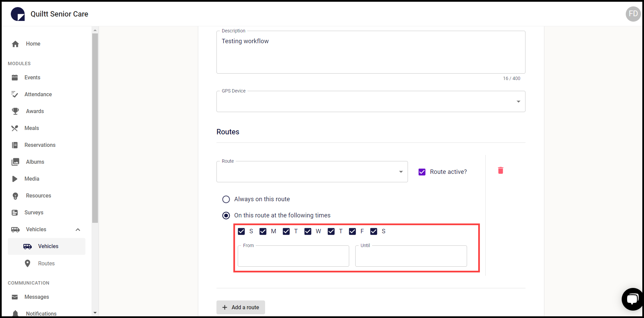Go to Events module
Viewport: 644px width, 318px height.
tap(32, 78)
